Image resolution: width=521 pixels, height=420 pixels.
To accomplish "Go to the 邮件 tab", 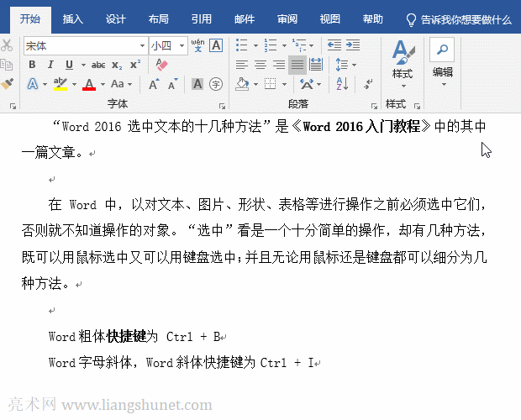I will (x=245, y=19).
